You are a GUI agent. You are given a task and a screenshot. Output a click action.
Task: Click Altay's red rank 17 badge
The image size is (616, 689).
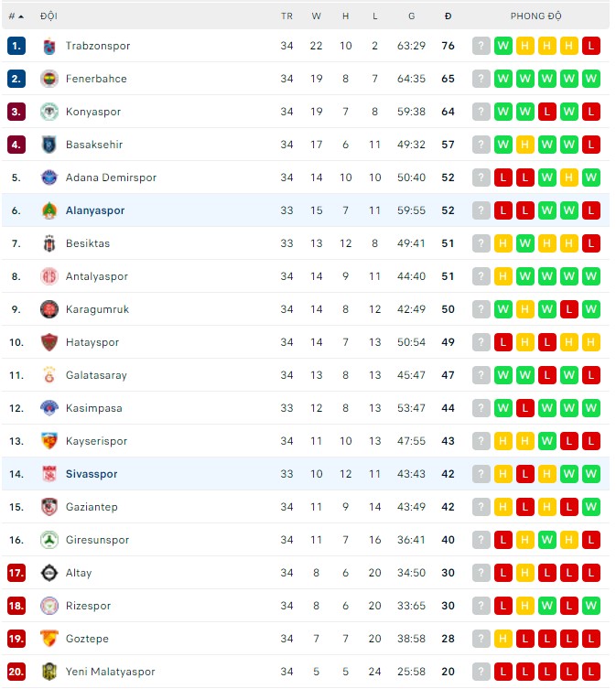(x=16, y=573)
